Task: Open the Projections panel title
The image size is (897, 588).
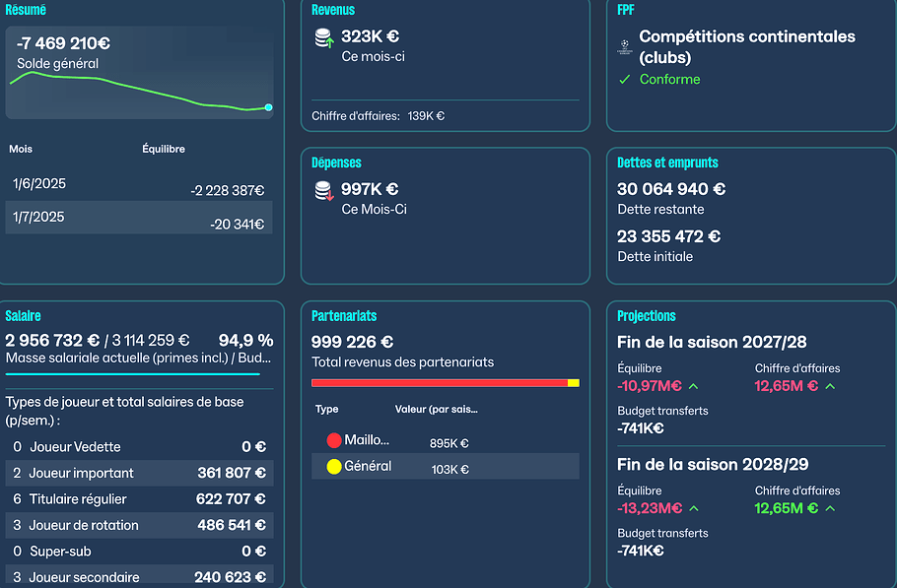Action: point(647,316)
